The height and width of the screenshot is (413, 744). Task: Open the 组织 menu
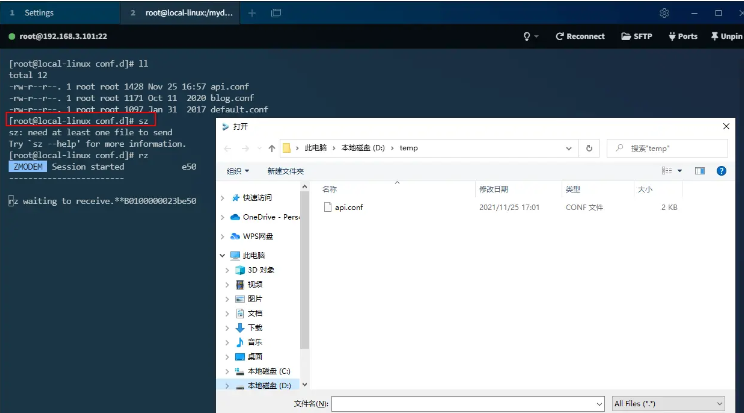[x=238, y=171]
